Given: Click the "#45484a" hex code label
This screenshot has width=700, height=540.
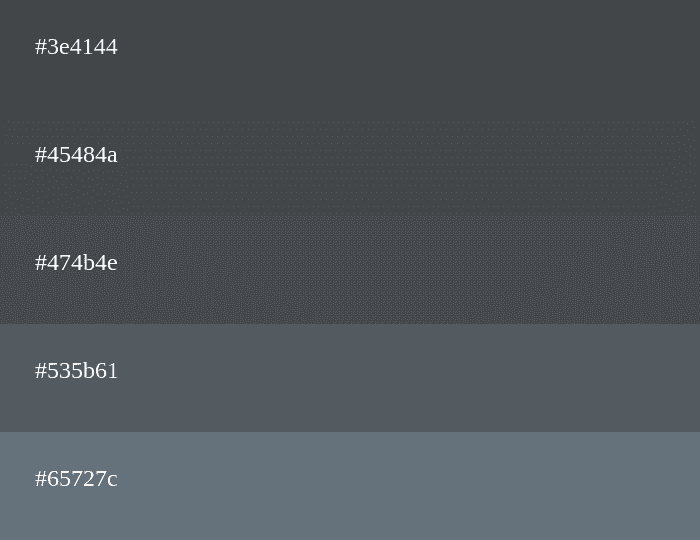Looking at the screenshot, I should tap(76, 155).
